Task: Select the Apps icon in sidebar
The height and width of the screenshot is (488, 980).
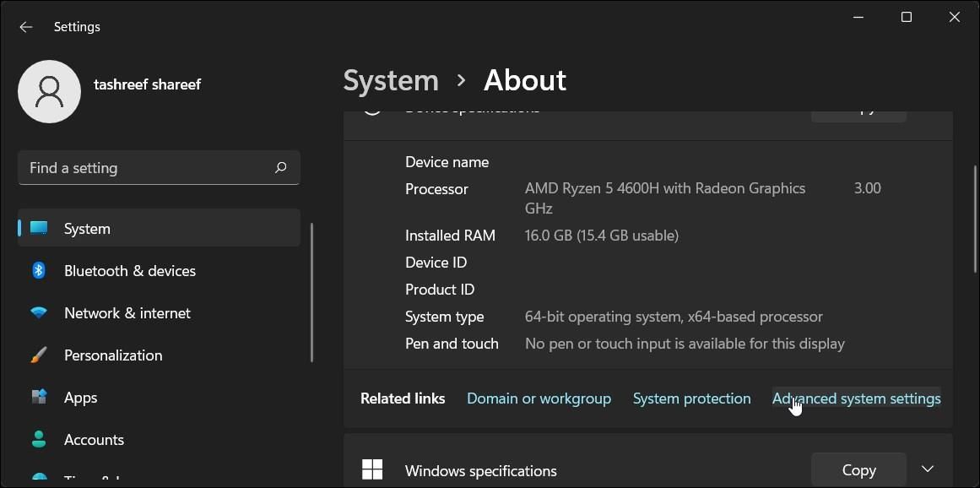Action: tap(39, 398)
